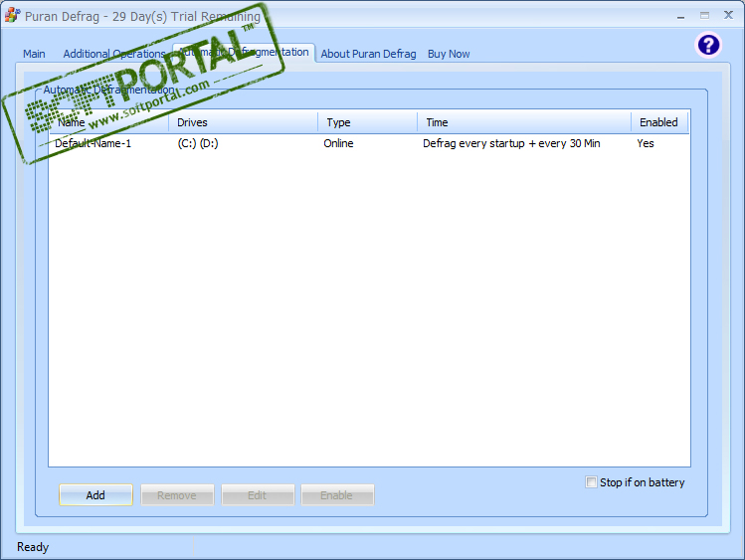Click the Puran Defrag app icon in title bar
This screenshot has width=745, height=560.
tap(12, 15)
